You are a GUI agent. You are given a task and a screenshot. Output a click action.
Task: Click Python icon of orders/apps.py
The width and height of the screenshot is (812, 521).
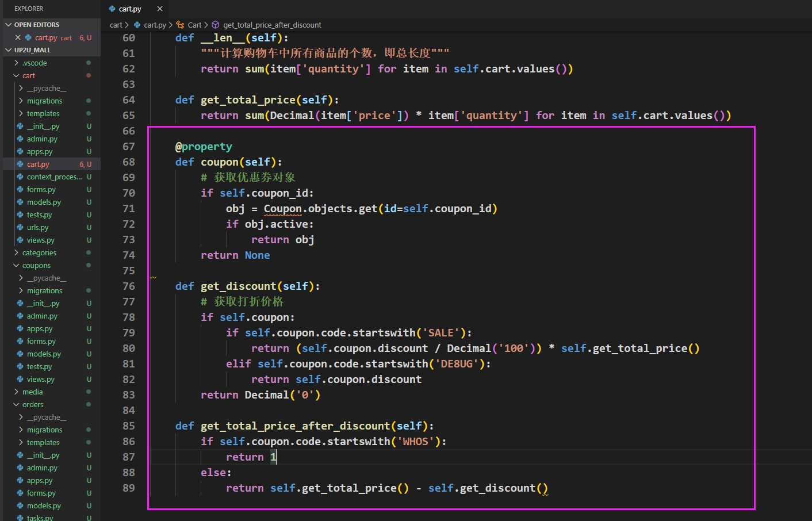coord(21,480)
